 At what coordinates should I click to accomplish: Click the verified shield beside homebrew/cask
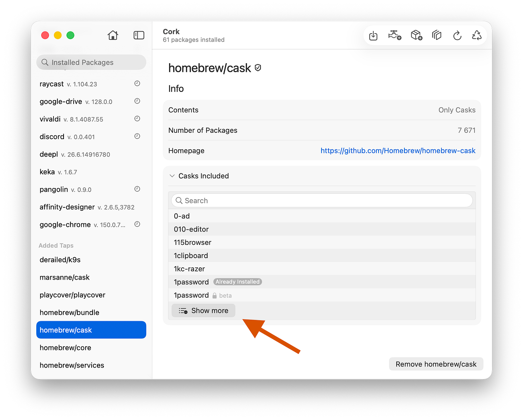tap(258, 67)
